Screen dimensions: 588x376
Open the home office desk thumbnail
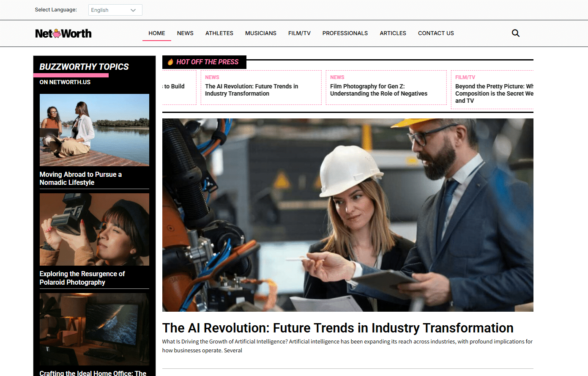[94, 329]
